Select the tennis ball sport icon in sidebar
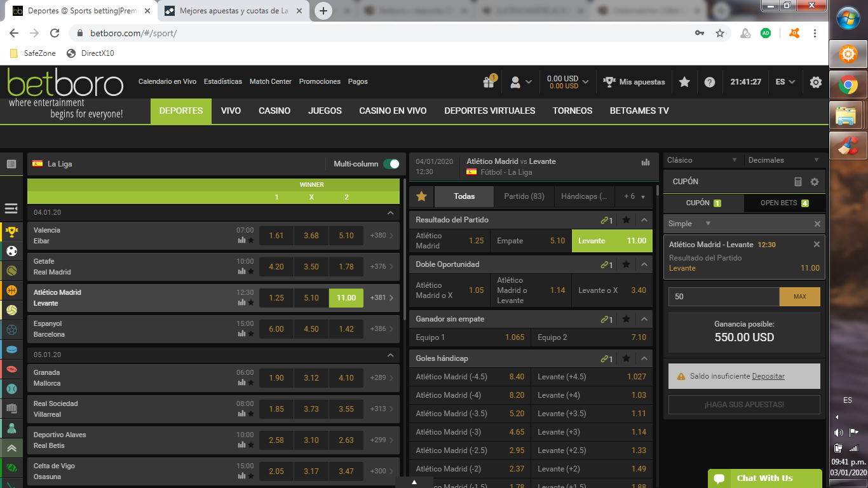868x488 pixels. click(11, 271)
